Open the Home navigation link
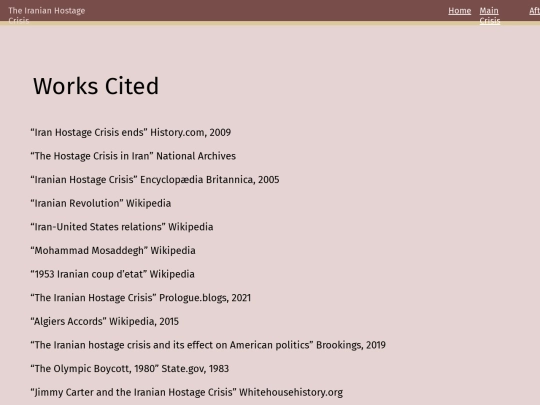The width and height of the screenshot is (540, 405). (459, 11)
